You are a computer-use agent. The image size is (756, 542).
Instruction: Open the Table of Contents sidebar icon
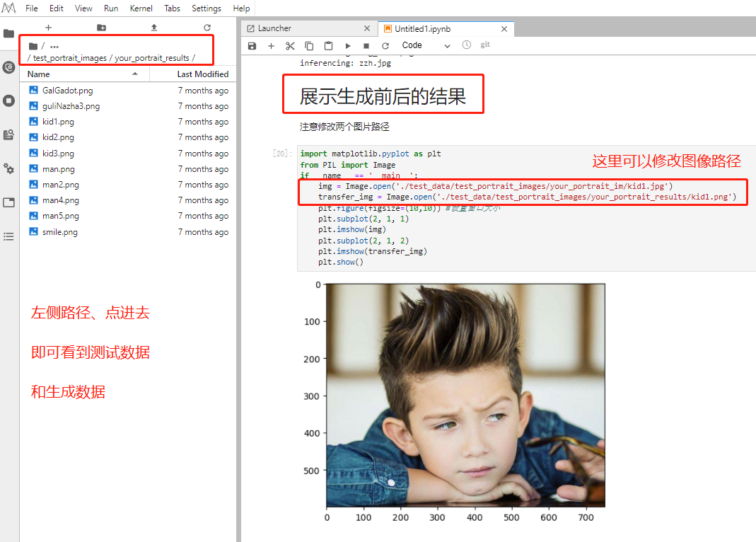tap(8, 236)
